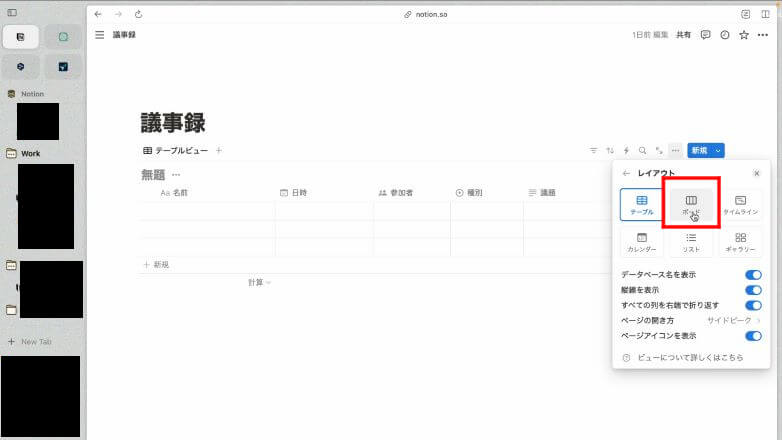Add page to favorites with star
782x440 pixels.
click(x=744, y=34)
